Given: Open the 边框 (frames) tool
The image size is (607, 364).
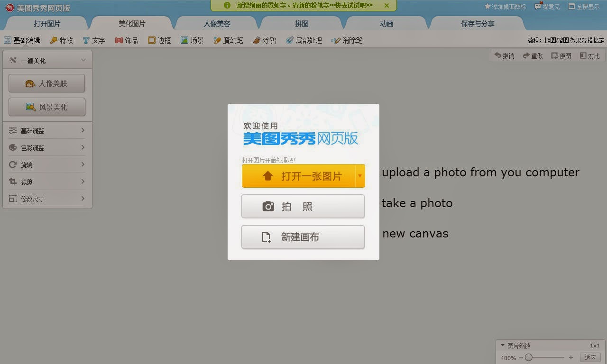Looking at the screenshot, I should pos(159,40).
